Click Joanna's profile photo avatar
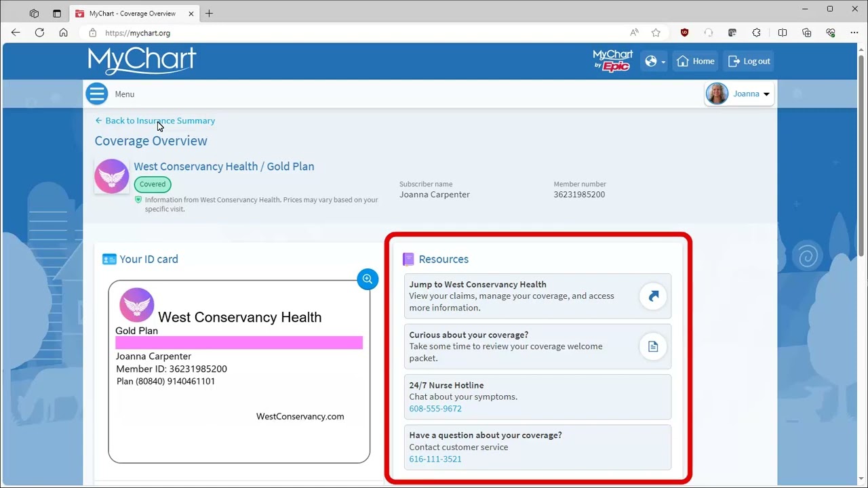The image size is (868, 488). [x=717, y=94]
